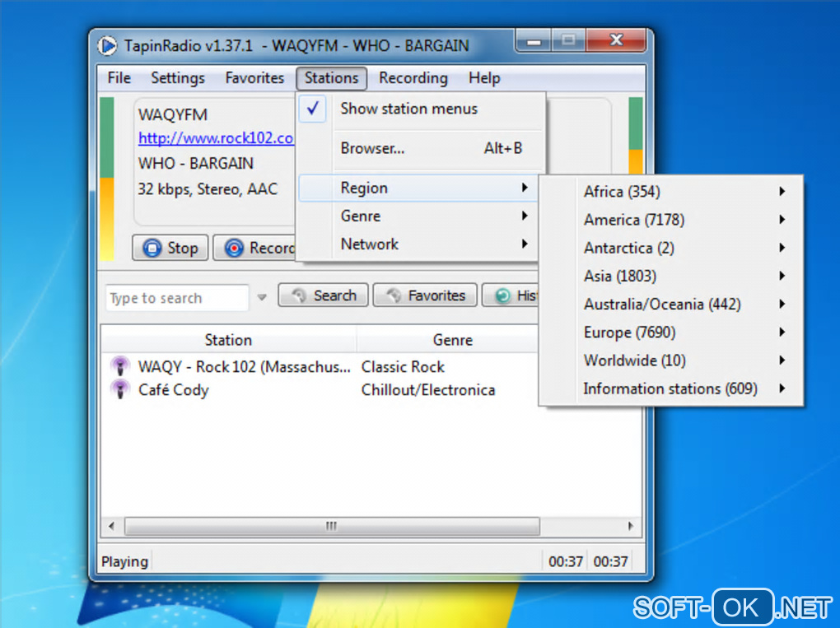Click the 32 kbps, Stereo, AAC text
The width and height of the screenshot is (840, 628).
pos(208,189)
